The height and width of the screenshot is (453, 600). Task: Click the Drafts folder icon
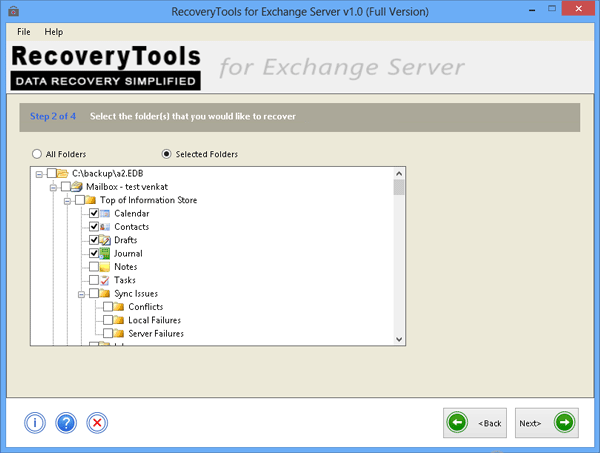pyautogui.click(x=105, y=240)
